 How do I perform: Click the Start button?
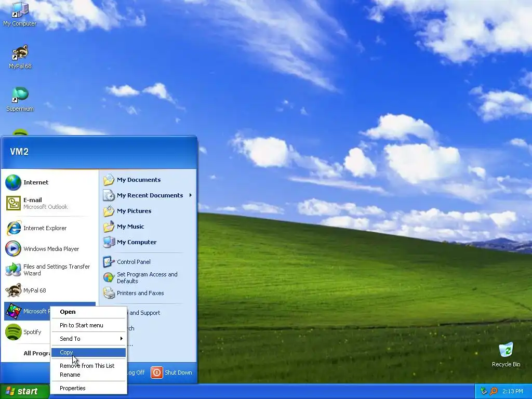(24, 391)
